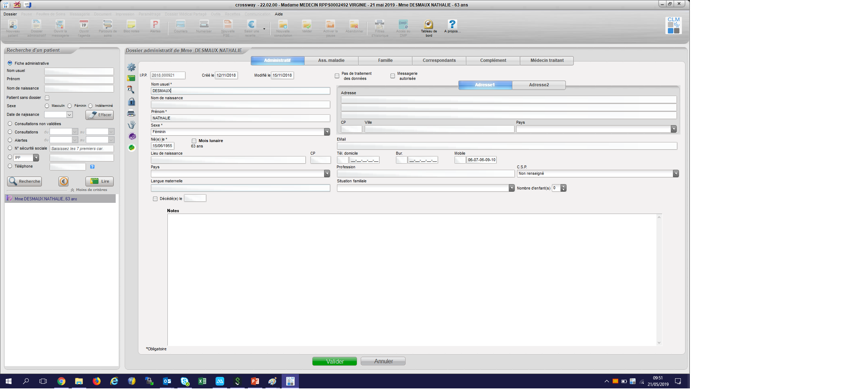Click the padlock icon in sidebar
868x392 pixels.
(x=131, y=101)
